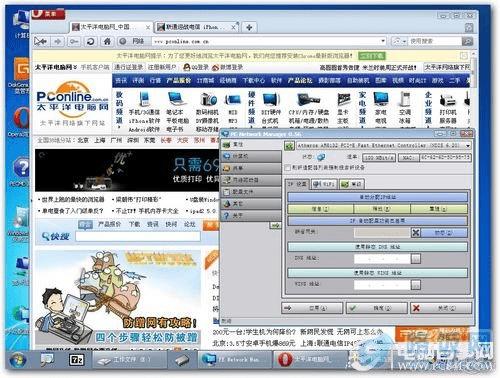Image resolution: width=500 pixels, height=378 pixels.
Task: Select 配置文件 in Network Manager sidebar
Action: [251, 192]
